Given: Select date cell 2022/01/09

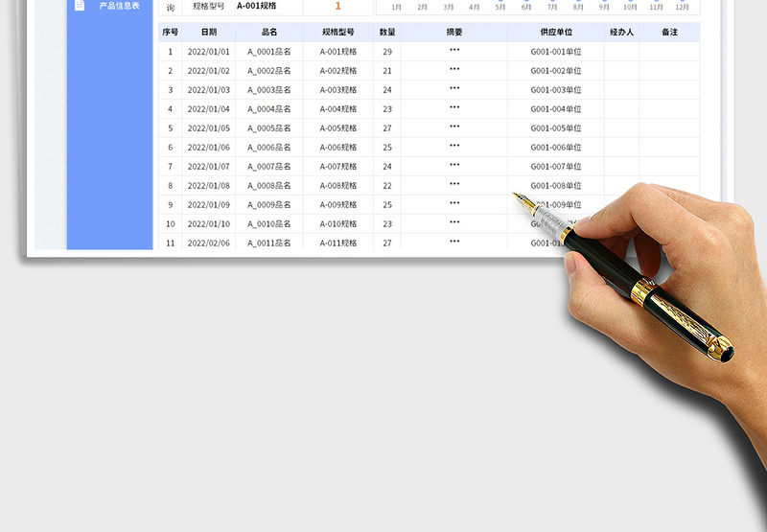Looking at the screenshot, I should click(209, 205).
